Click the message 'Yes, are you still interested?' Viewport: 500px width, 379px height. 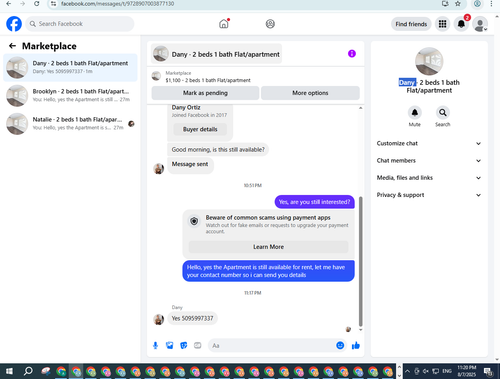pos(314,202)
